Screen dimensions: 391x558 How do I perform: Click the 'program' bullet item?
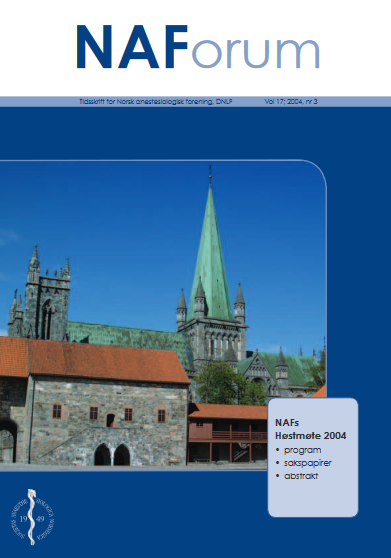pos(299,450)
